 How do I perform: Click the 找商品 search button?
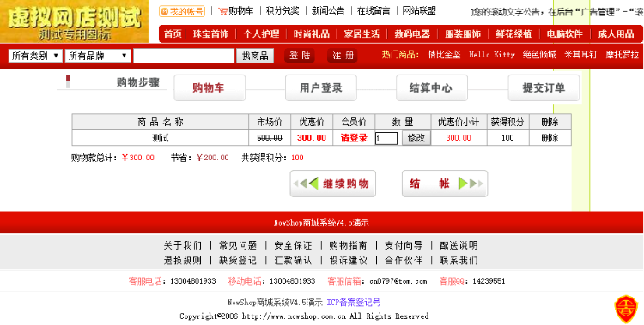[x=255, y=56]
